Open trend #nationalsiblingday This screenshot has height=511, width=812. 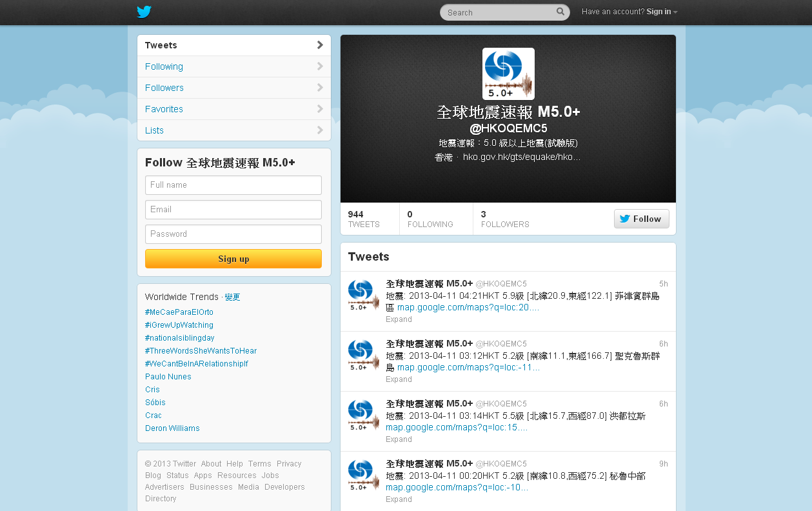[180, 338]
